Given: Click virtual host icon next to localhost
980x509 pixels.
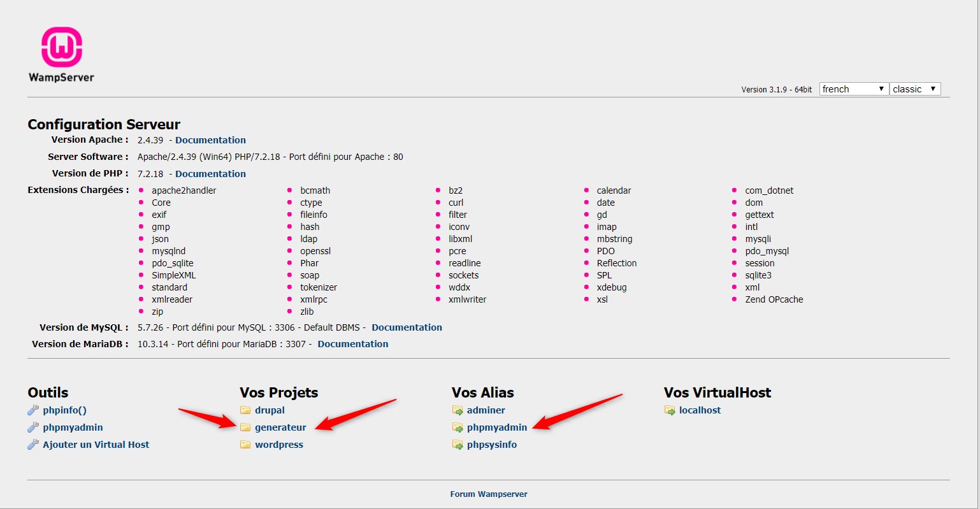Looking at the screenshot, I should pos(670,410).
